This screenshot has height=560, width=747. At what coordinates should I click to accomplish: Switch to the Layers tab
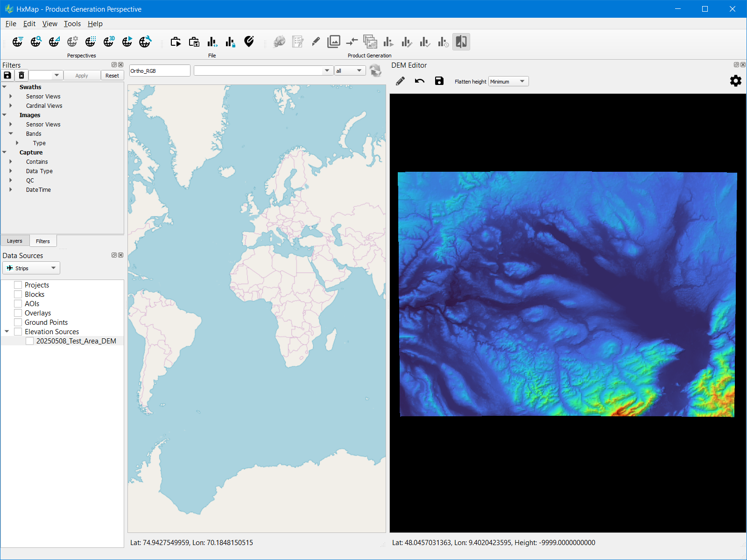tap(14, 241)
